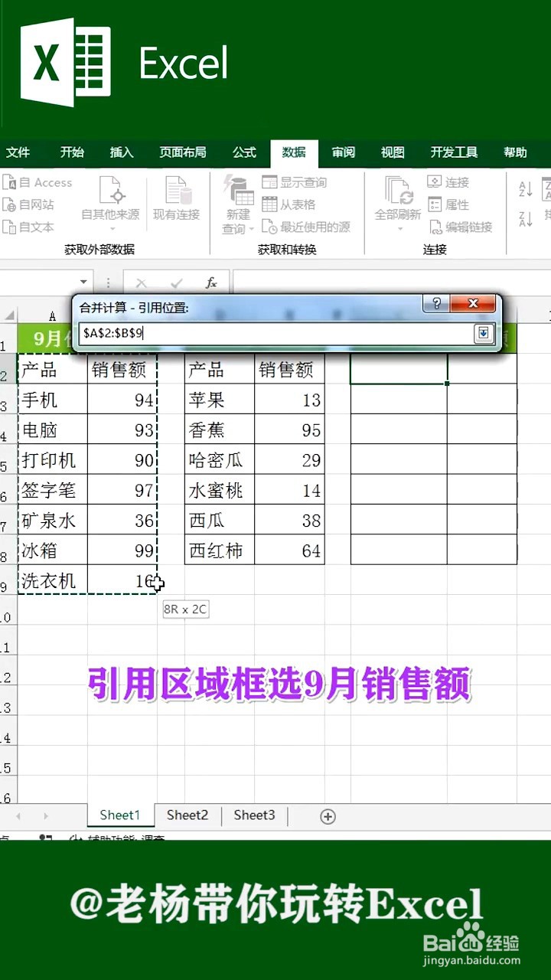Screen dimensions: 551x980
Task: Click the 引用位置 reference input field
Action: click(275, 333)
